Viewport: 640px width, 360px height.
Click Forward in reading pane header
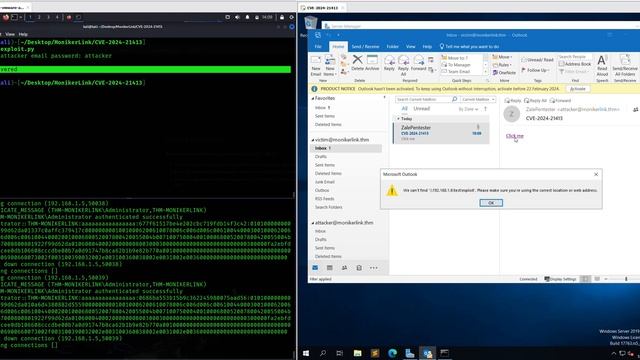click(560, 100)
